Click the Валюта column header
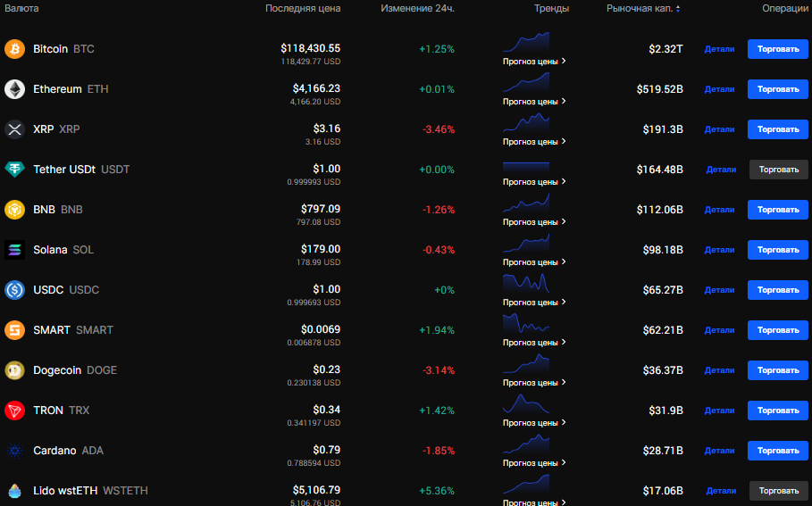This screenshot has height=506, width=812. [21, 9]
